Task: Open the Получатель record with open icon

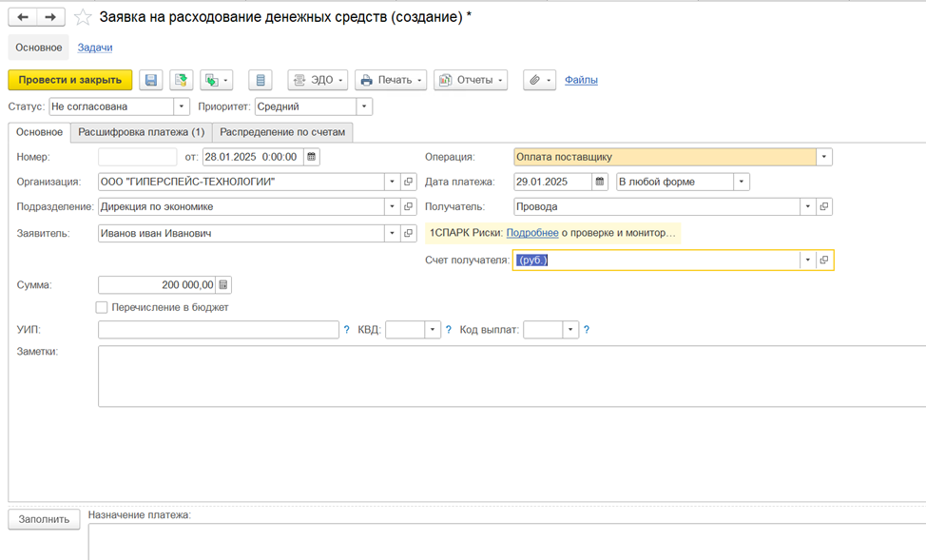Action: pyautogui.click(x=824, y=206)
